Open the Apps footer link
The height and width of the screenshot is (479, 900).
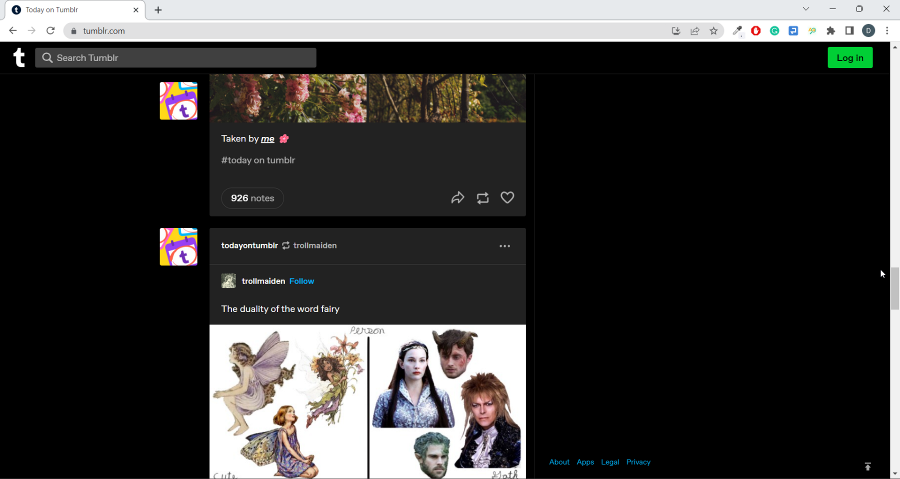585,462
